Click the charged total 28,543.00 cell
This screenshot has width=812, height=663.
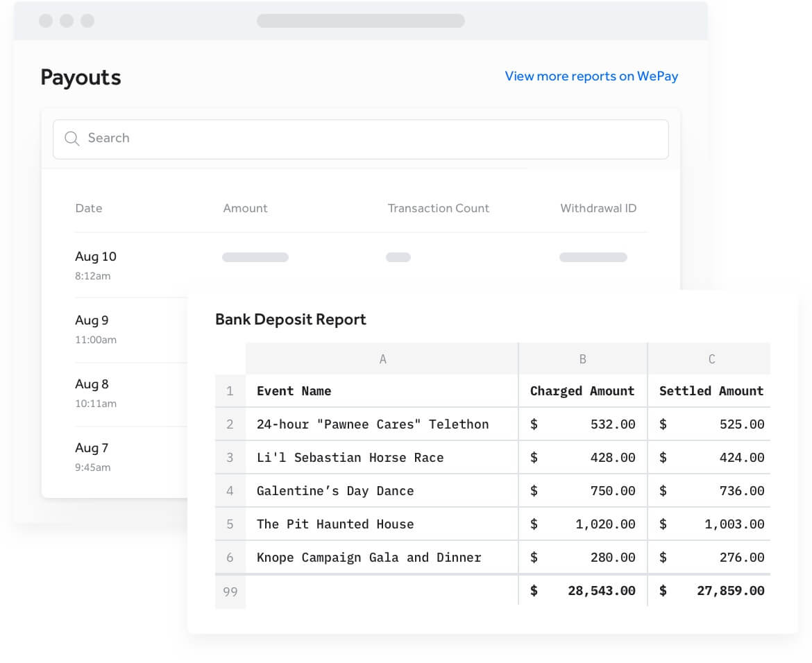tap(601, 590)
